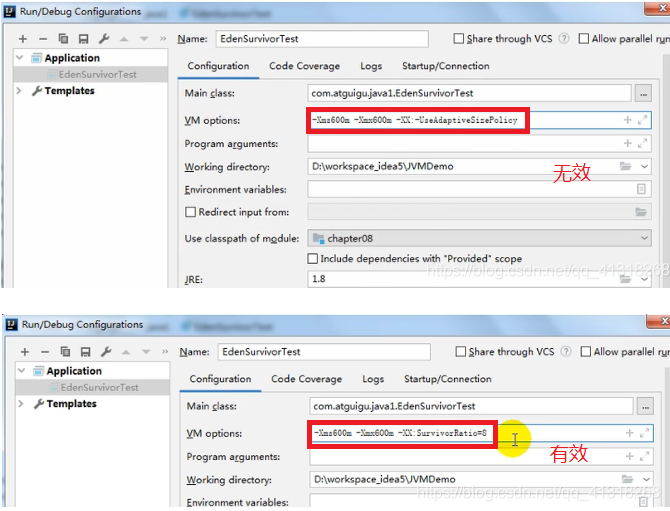This screenshot has height=511, width=670.
Task: Click the Add configuration plus icon in lower dialog
Action: coord(25,352)
